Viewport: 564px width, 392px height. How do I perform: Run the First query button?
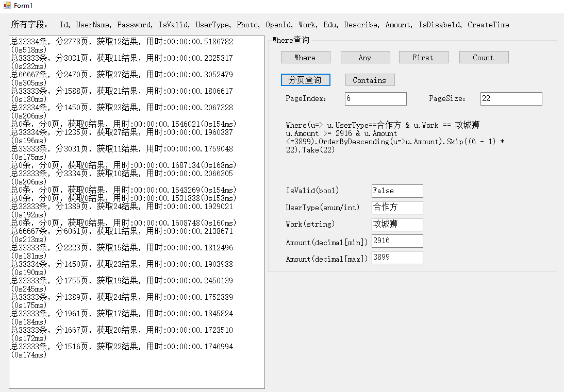pos(423,58)
